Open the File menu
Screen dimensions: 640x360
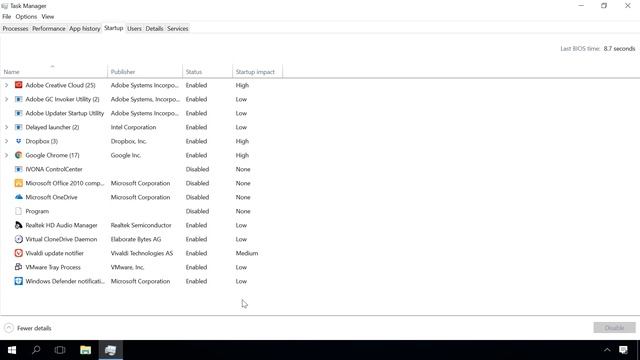(7, 17)
